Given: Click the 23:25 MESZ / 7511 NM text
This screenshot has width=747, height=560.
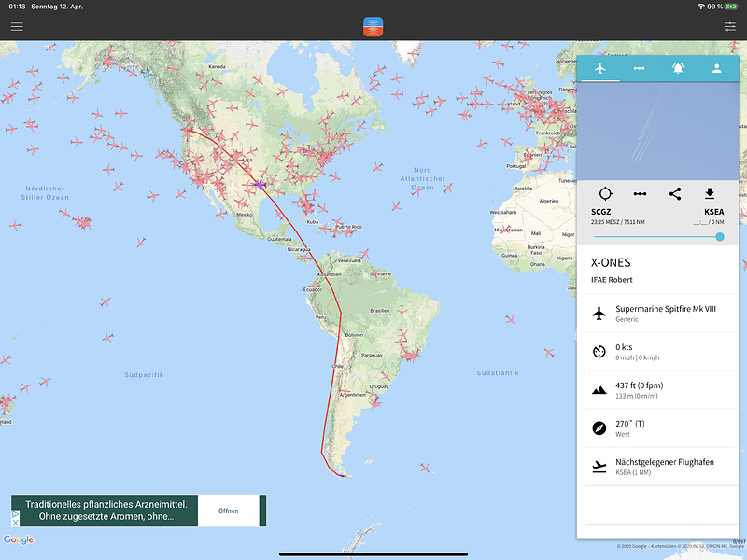Looking at the screenshot, I should pyautogui.click(x=618, y=222).
